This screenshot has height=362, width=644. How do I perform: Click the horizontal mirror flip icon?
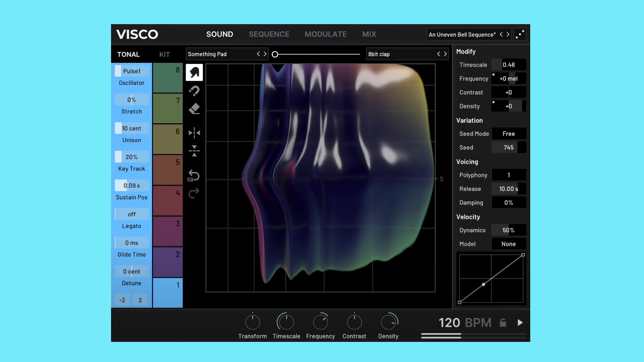tap(194, 133)
